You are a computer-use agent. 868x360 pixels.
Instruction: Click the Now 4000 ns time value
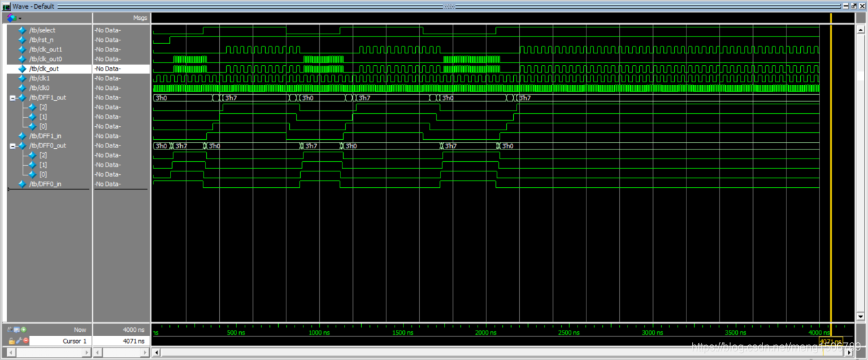(x=135, y=330)
